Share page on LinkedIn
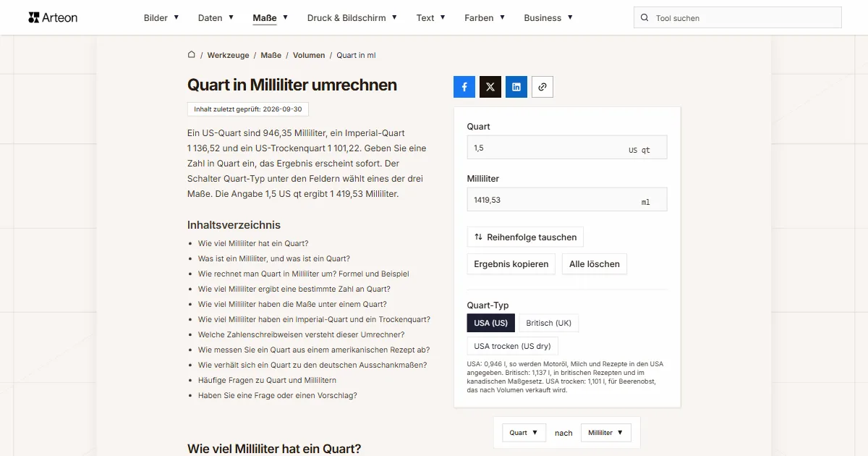This screenshot has height=456, width=868. coord(516,87)
